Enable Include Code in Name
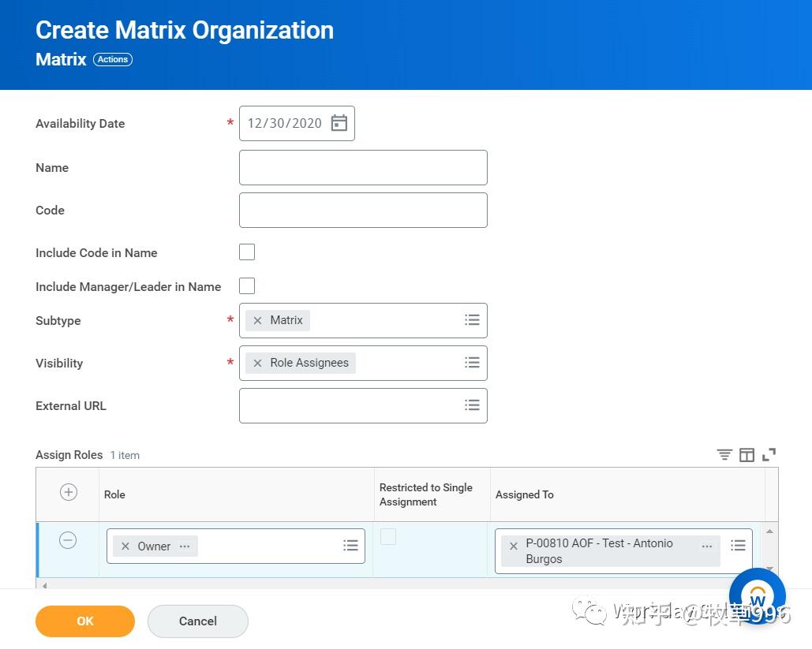 pos(247,252)
